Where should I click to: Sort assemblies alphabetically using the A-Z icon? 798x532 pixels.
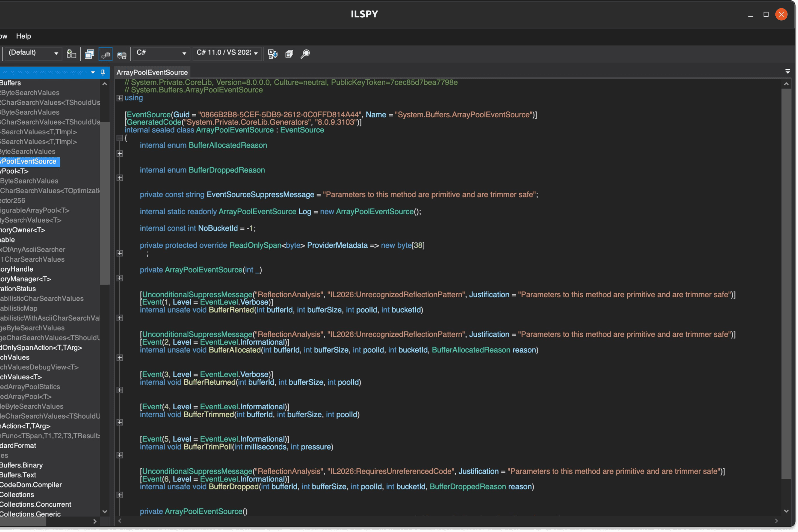pyautogui.click(x=272, y=54)
